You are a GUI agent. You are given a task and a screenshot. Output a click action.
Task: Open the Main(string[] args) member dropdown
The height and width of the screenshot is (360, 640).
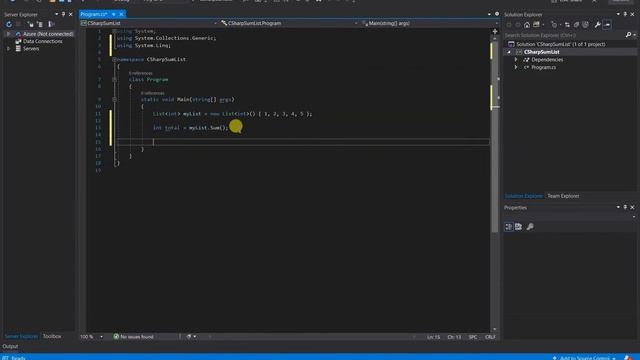[497, 23]
